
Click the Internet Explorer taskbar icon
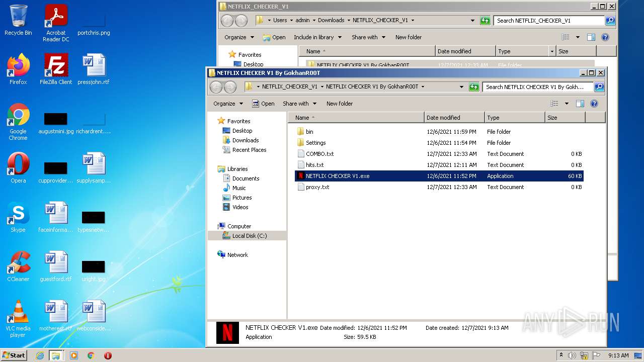(x=40, y=355)
